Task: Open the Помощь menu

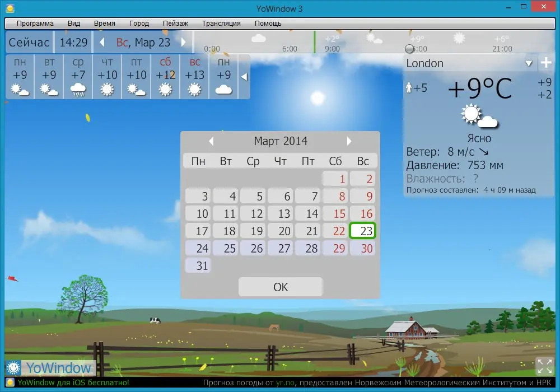Action: click(x=268, y=23)
